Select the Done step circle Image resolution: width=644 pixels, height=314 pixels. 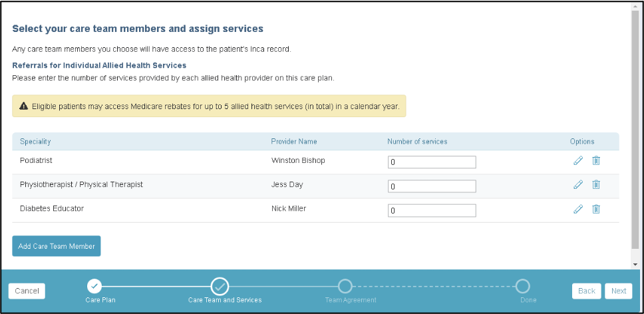[523, 286]
